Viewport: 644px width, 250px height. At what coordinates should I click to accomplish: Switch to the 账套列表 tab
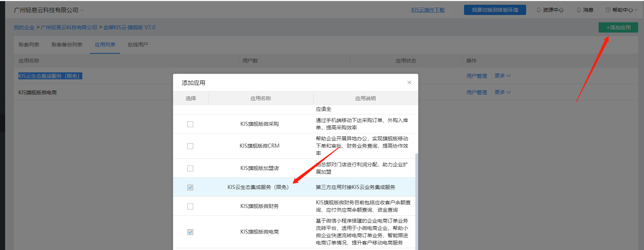coord(29,45)
